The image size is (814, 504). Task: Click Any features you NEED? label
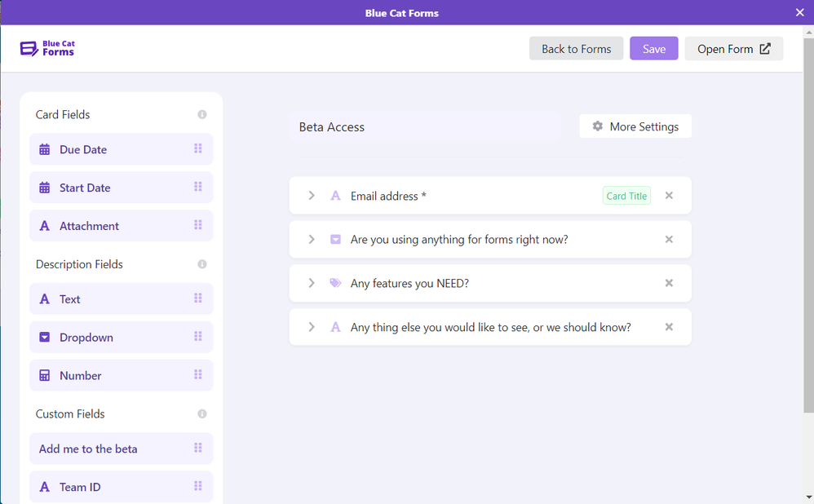click(x=409, y=284)
